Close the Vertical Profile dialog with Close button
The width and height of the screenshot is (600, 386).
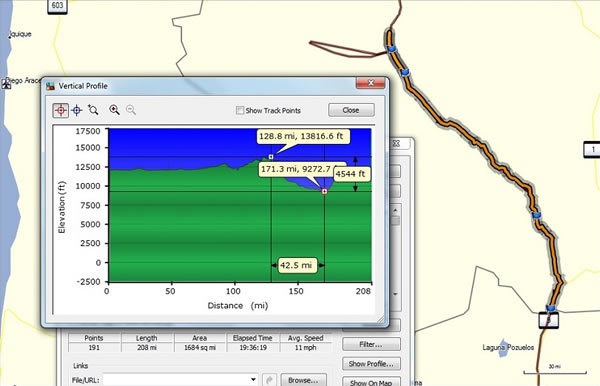[x=351, y=110]
